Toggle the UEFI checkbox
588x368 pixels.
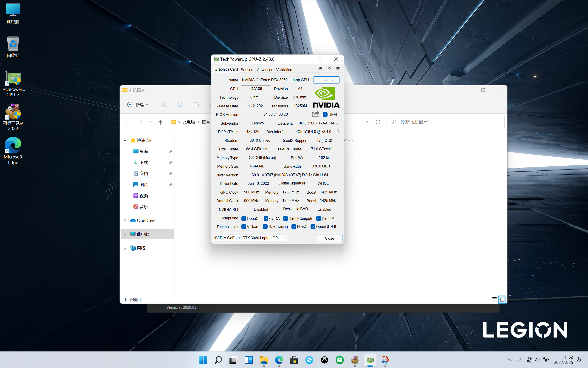[325, 115]
